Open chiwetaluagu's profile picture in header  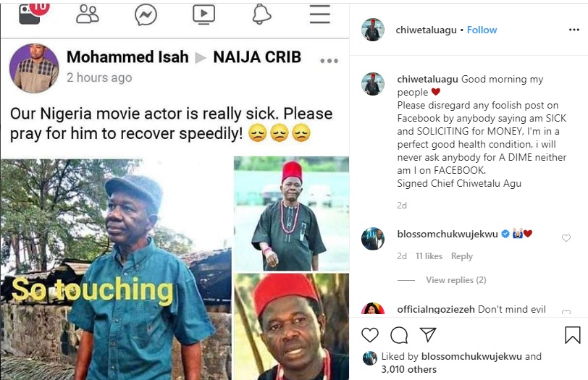pos(373,30)
